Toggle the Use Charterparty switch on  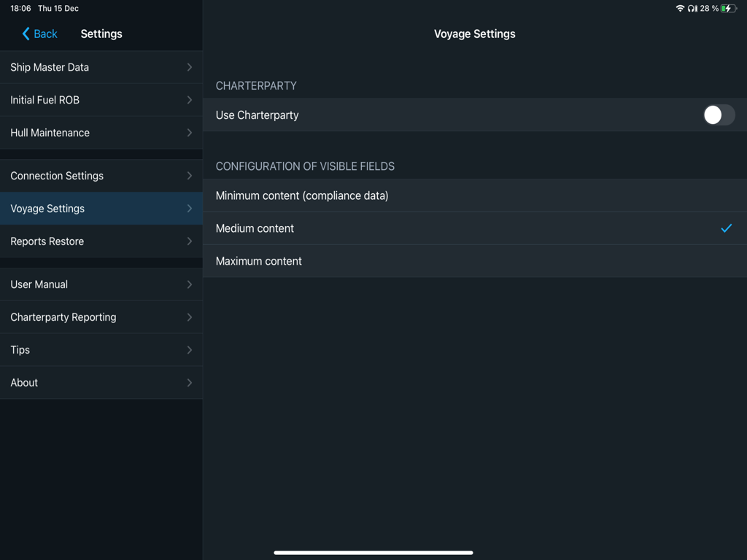[718, 114]
